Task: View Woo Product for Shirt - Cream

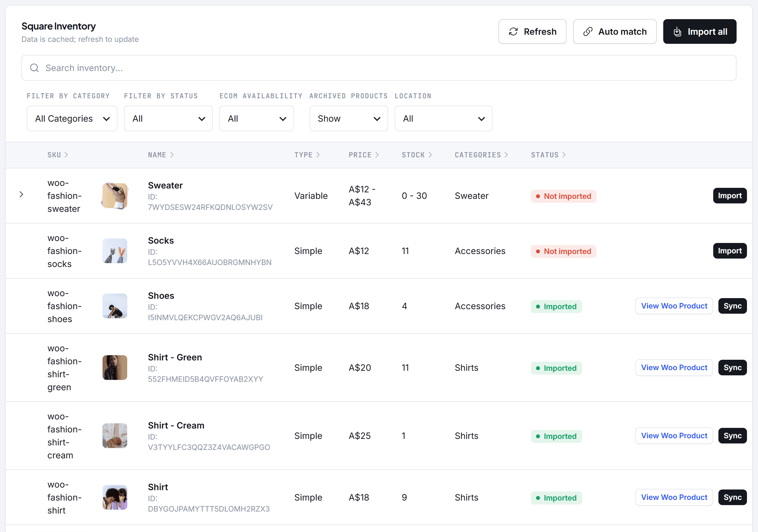Action: (674, 436)
